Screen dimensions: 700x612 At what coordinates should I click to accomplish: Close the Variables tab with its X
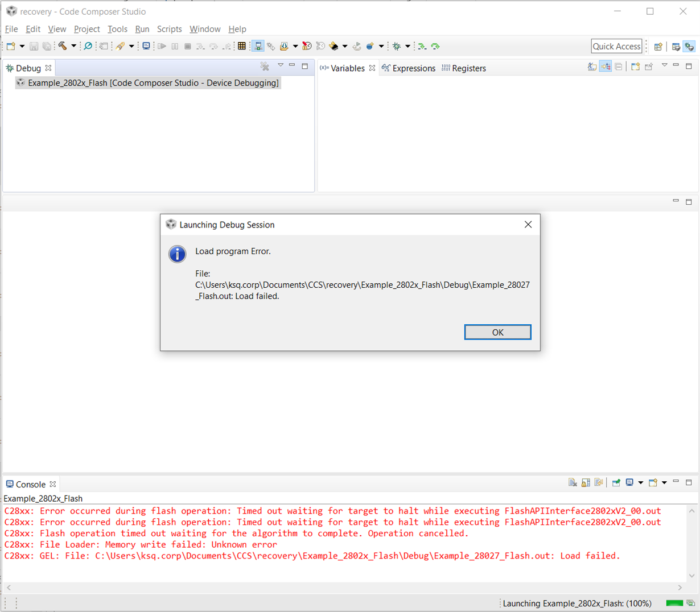[372, 68]
